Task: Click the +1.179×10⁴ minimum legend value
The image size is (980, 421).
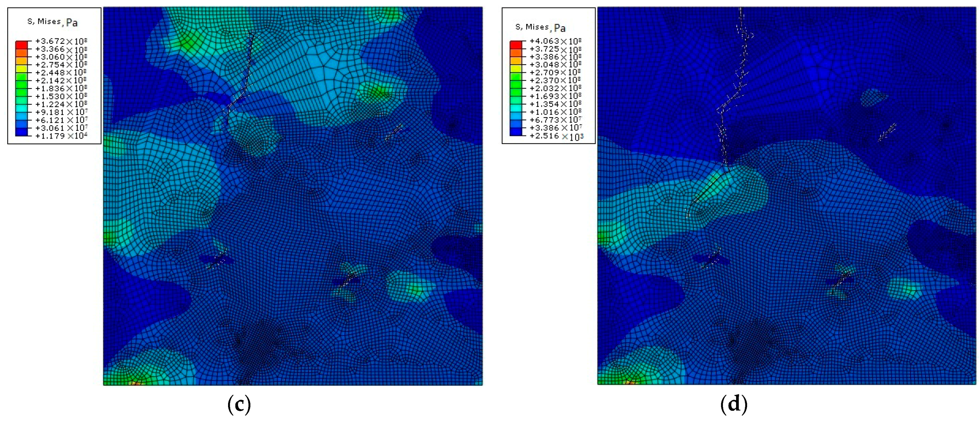Action: tap(61, 136)
